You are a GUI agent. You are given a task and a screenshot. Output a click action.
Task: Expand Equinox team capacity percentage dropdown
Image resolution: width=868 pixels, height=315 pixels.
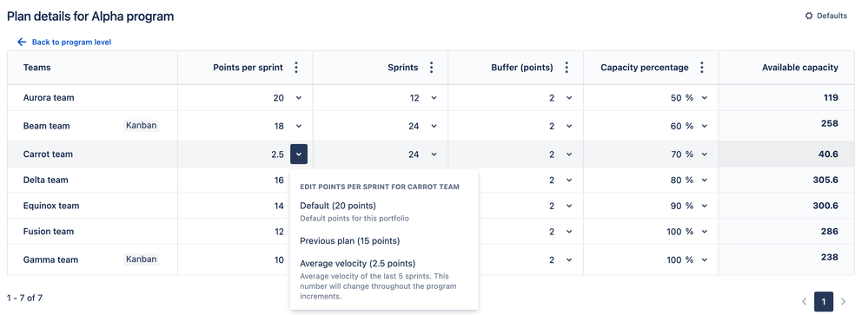click(705, 206)
